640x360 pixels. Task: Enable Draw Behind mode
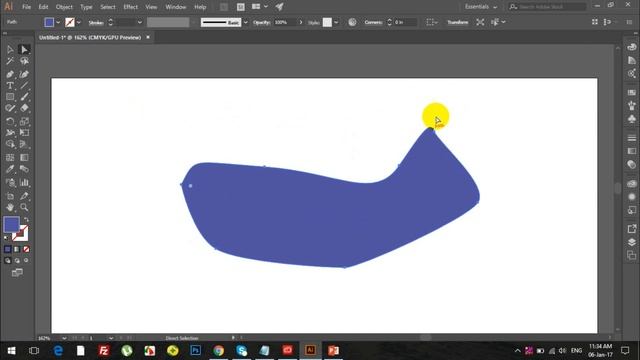[17, 260]
